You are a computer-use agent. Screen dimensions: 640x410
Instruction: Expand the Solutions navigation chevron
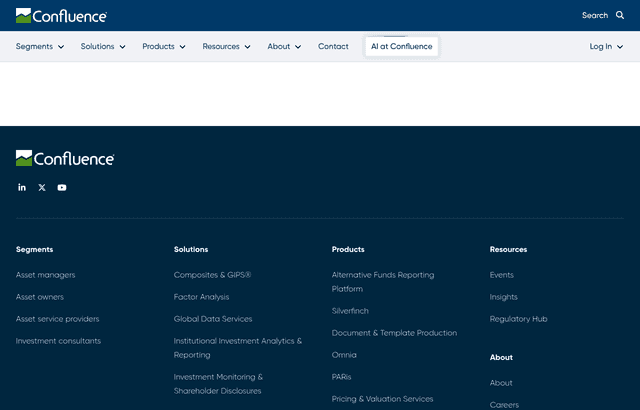pos(122,47)
